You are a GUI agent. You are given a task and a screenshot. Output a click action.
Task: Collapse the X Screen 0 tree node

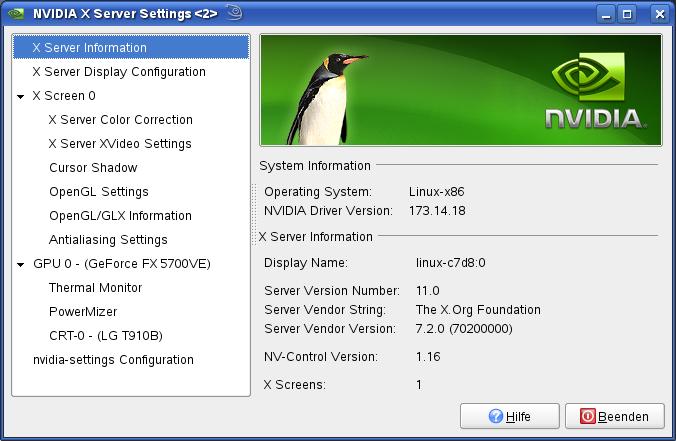tap(20, 97)
